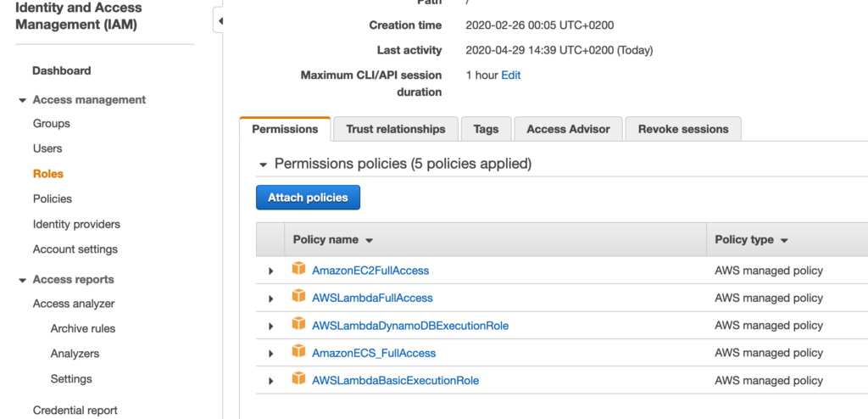Image resolution: width=868 pixels, height=419 pixels.
Task: Open the AWSLambdaFullAccess policy link
Action: click(x=373, y=299)
